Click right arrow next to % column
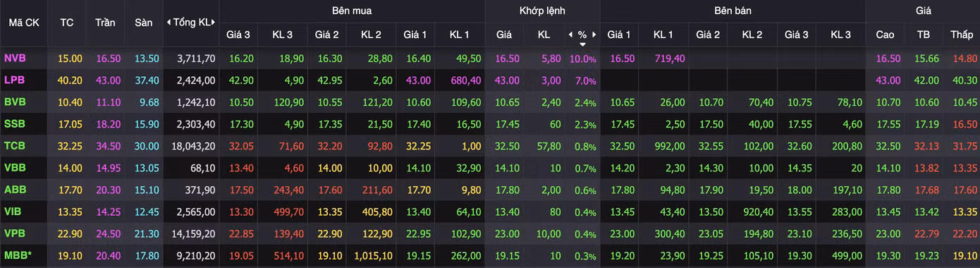This screenshot has height=268, width=980. pos(594,34)
